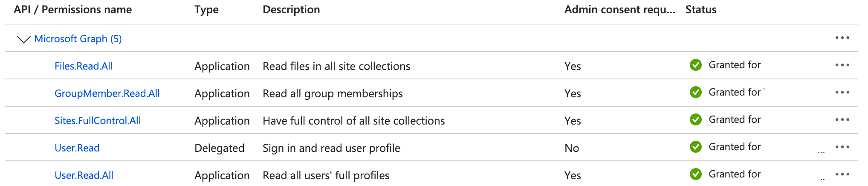The width and height of the screenshot is (868, 186).
Task: Click green granted checkmark for Files.Read.All
Action: click(x=696, y=65)
